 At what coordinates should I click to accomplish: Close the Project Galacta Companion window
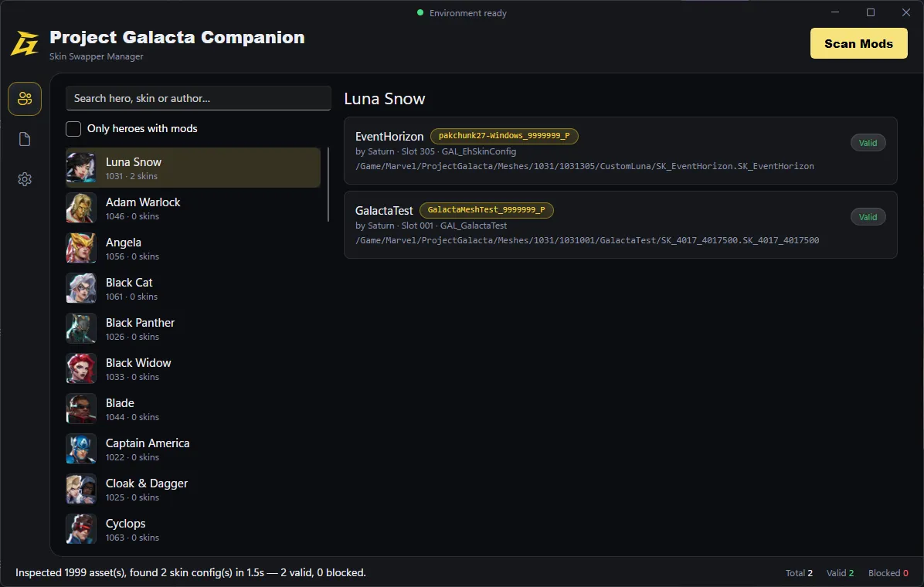tap(906, 12)
